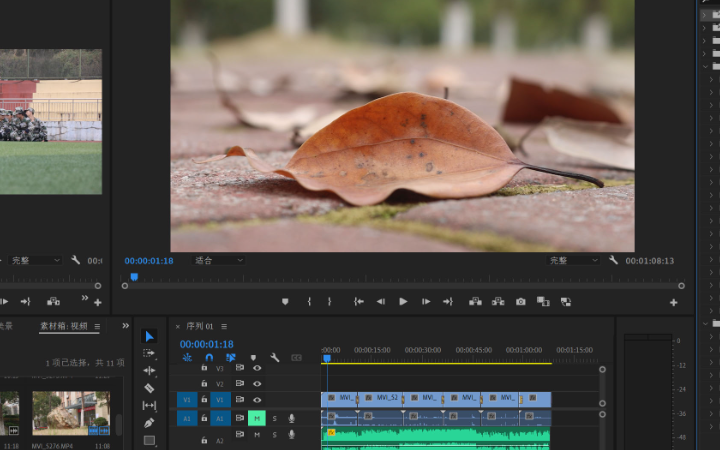720x450 pixels.
Task: Click Source monitor Go to Out button
Action: click(25, 302)
